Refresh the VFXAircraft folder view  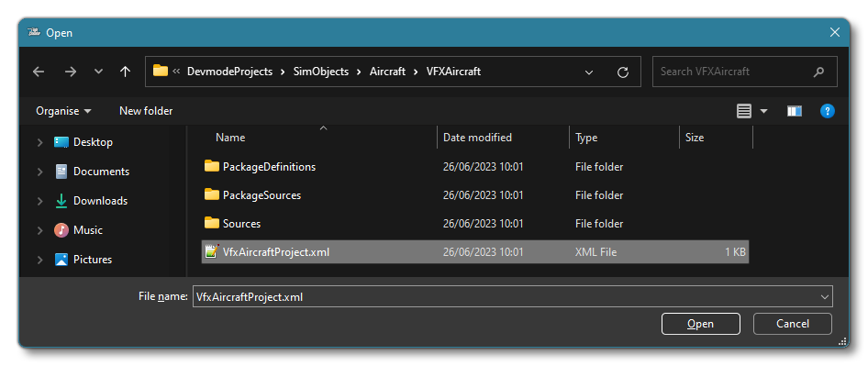[x=623, y=72]
